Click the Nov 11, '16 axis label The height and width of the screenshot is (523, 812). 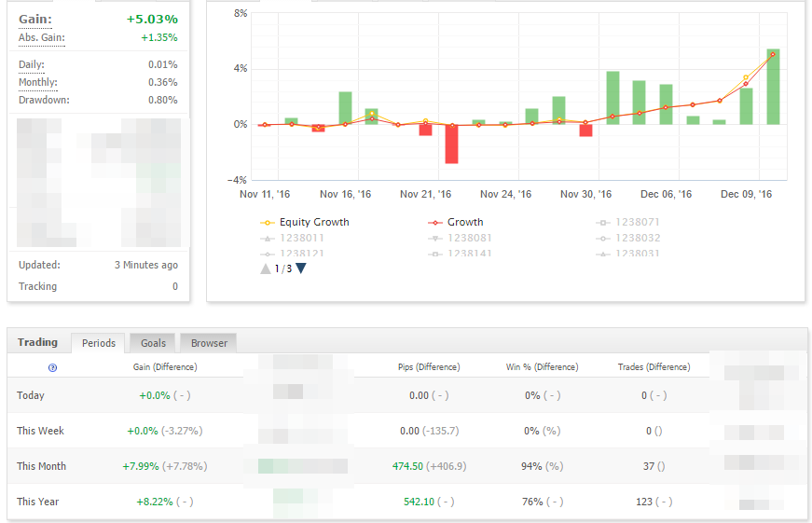pos(265,194)
